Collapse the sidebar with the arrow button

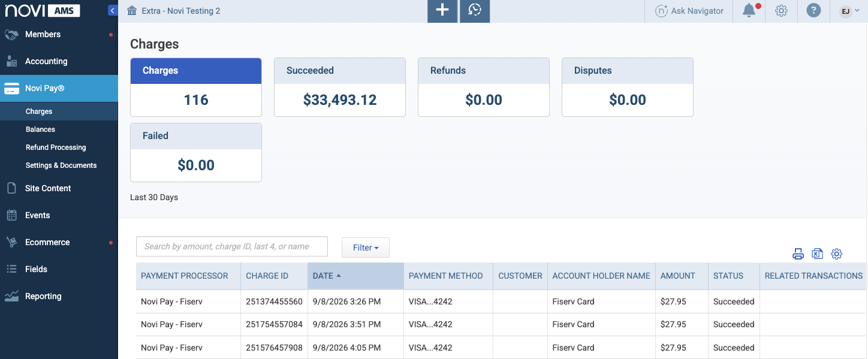pyautogui.click(x=112, y=10)
